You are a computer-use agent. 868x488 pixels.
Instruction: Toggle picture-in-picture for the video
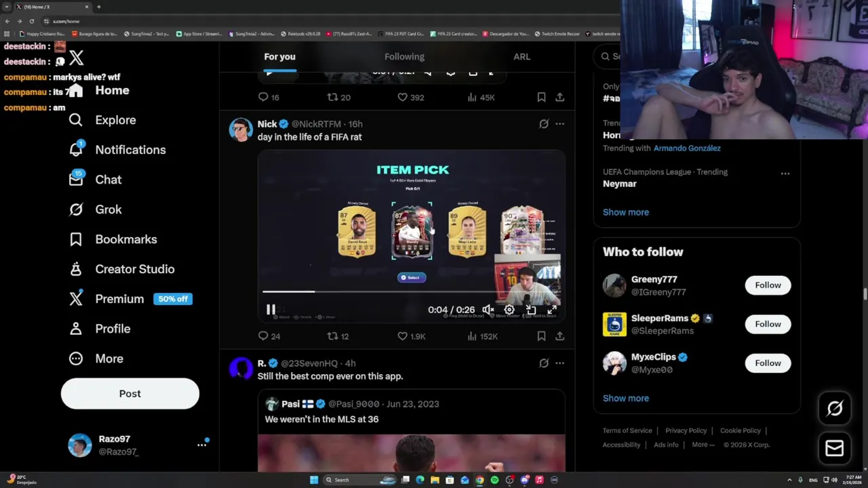coord(531,310)
